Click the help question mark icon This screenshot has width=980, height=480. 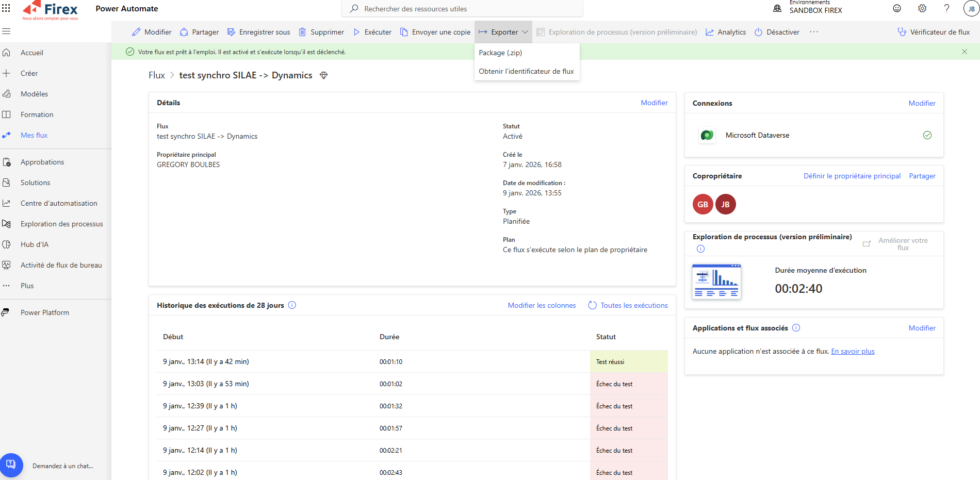coord(946,8)
